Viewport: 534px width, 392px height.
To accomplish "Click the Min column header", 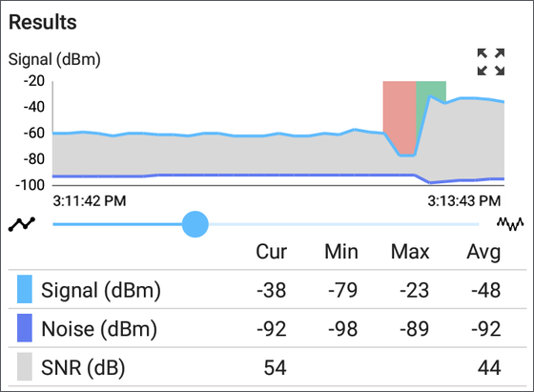I will click(x=341, y=252).
